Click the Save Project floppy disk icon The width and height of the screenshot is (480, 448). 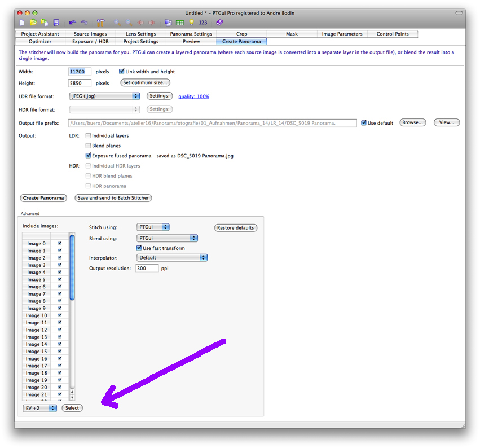[x=56, y=23]
